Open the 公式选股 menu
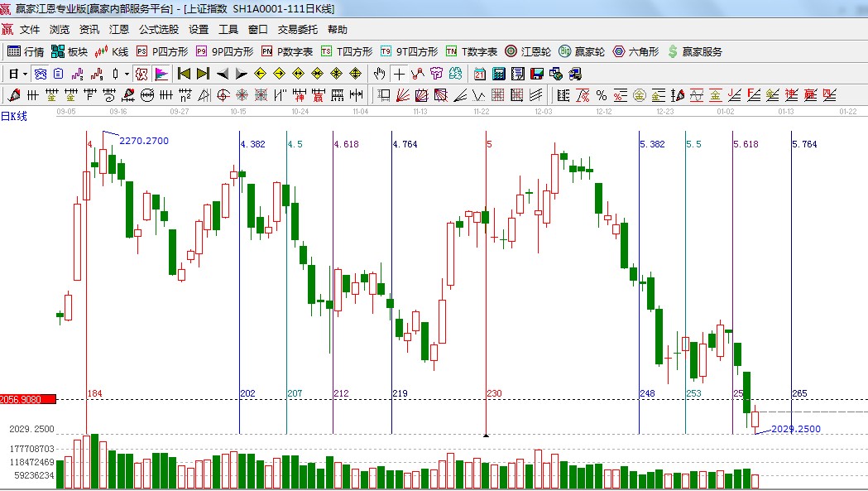868x491 pixels. (158, 30)
